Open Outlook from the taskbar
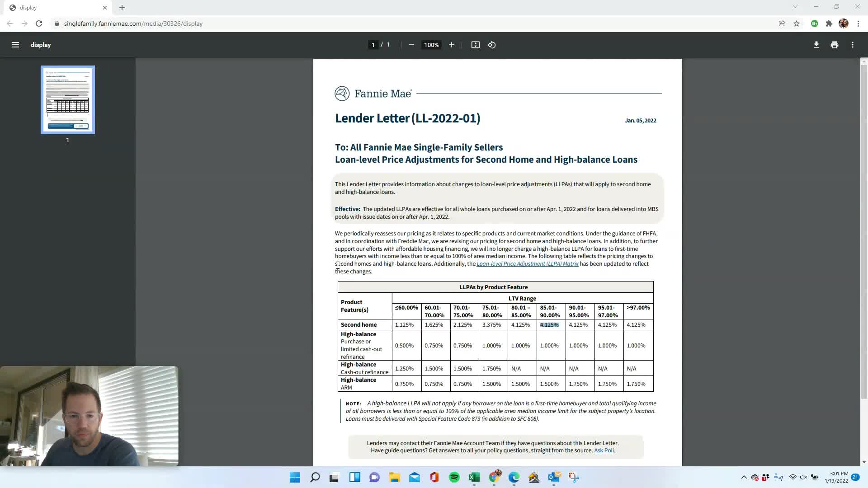Viewport: 868px width, 488px height. click(554, 477)
